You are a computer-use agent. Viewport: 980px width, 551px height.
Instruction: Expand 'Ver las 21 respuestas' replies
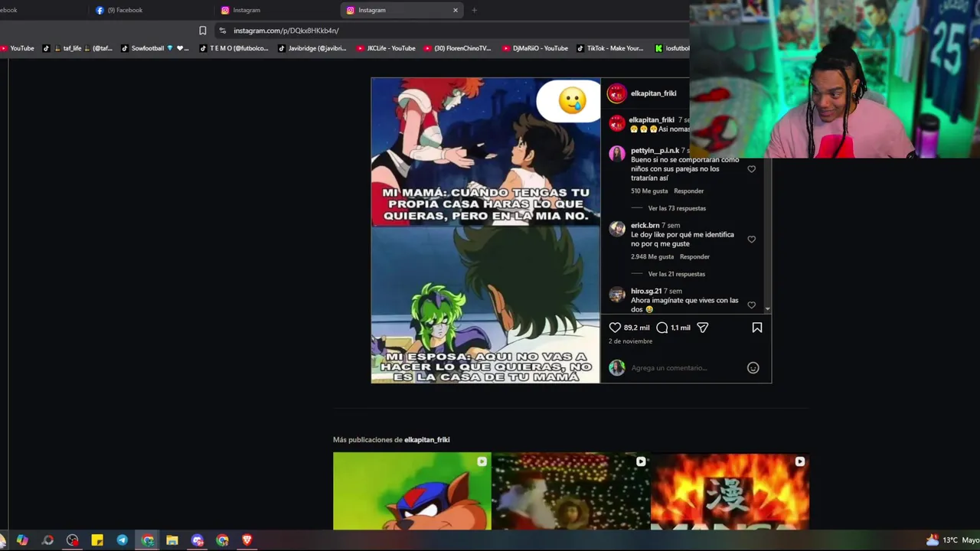(677, 274)
